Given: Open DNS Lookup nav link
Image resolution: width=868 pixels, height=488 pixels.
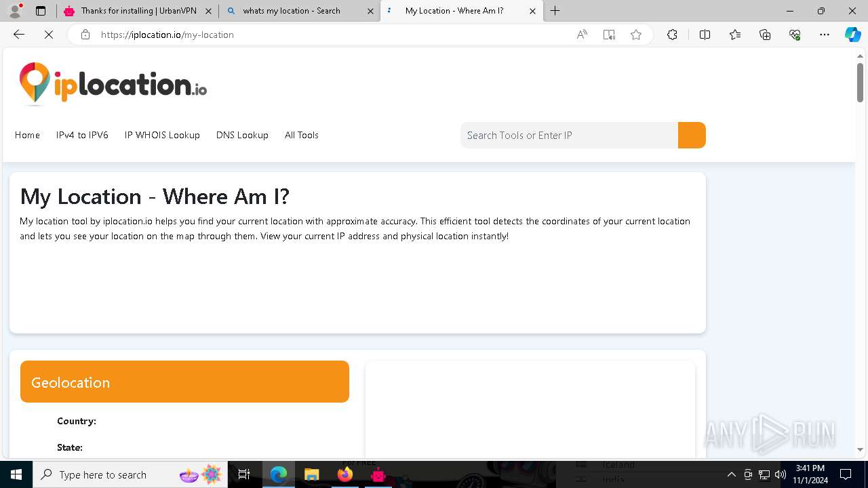Looking at the screenshot, I should (x=242, y=135).
